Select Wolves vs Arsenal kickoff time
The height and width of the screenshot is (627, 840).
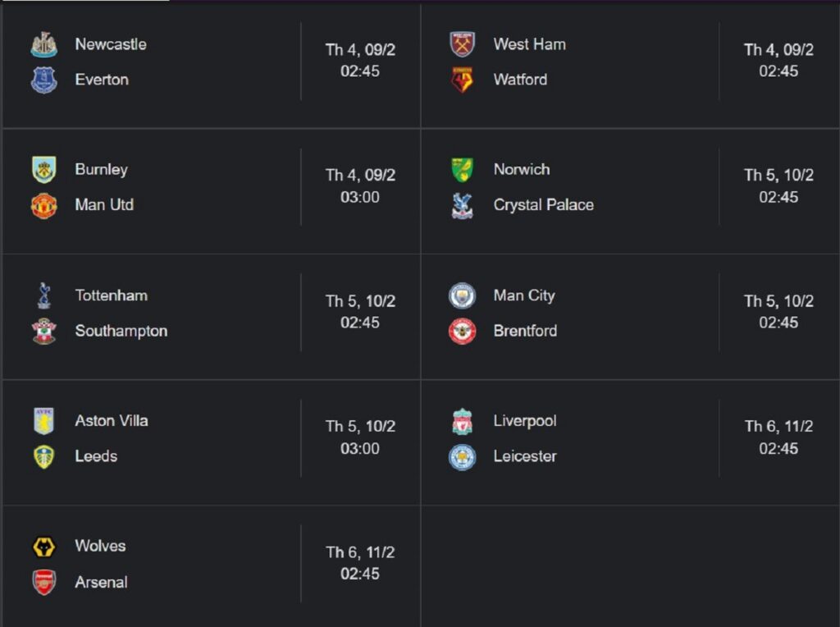click(360, 563)
